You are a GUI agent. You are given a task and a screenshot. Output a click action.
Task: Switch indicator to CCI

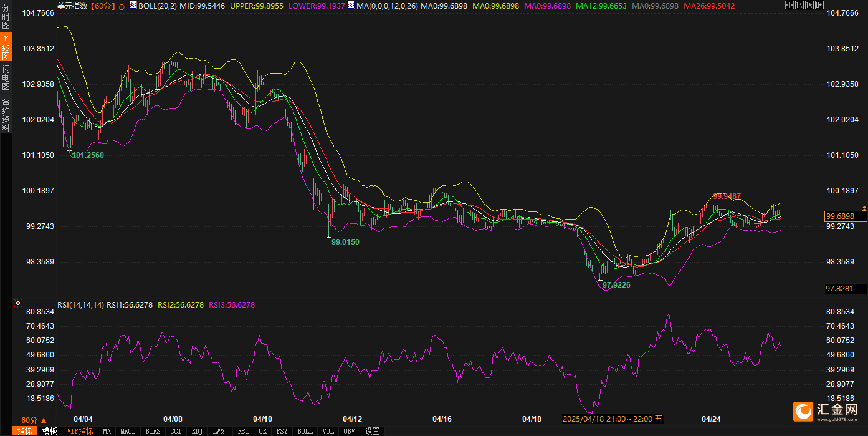[x=176, y=431]
